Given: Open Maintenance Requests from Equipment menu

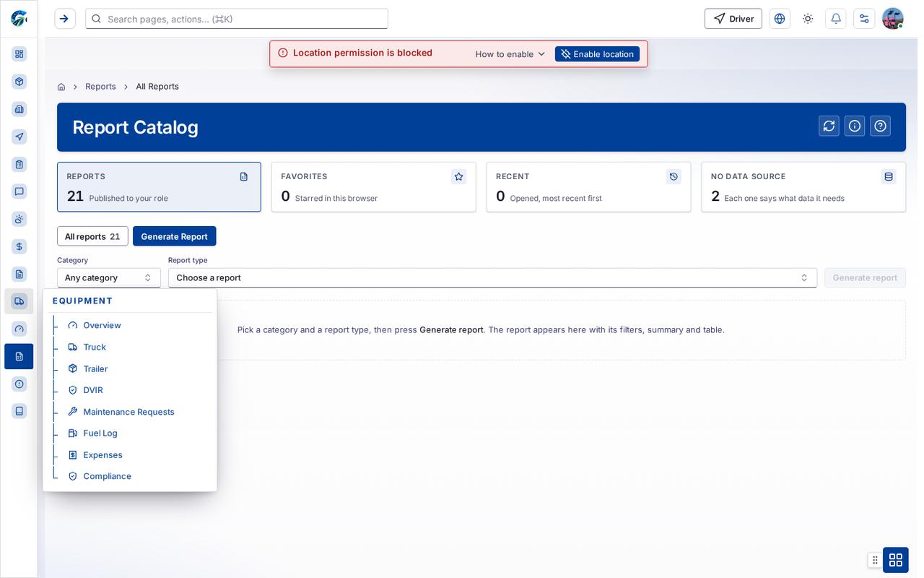Looking at the screenshot, I should (128, 412).
